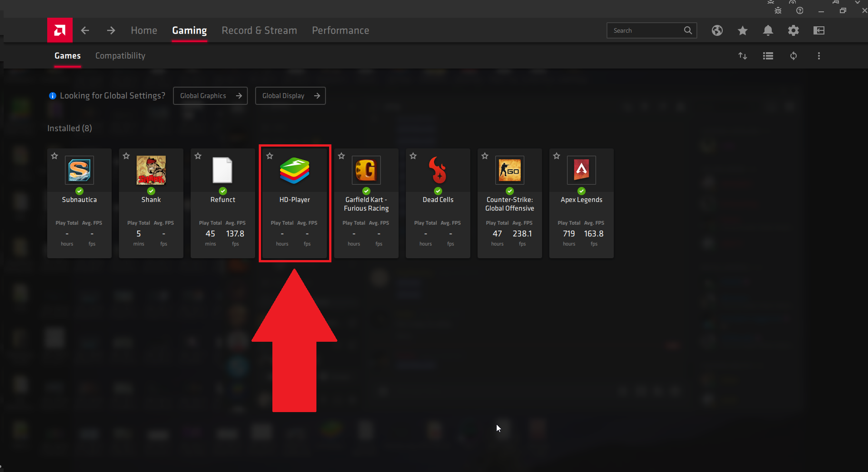Image resolution: width=868 pixels, height=472 pixels.
Task: Open the Refunct blank page icon
Action: click(223, 170)
